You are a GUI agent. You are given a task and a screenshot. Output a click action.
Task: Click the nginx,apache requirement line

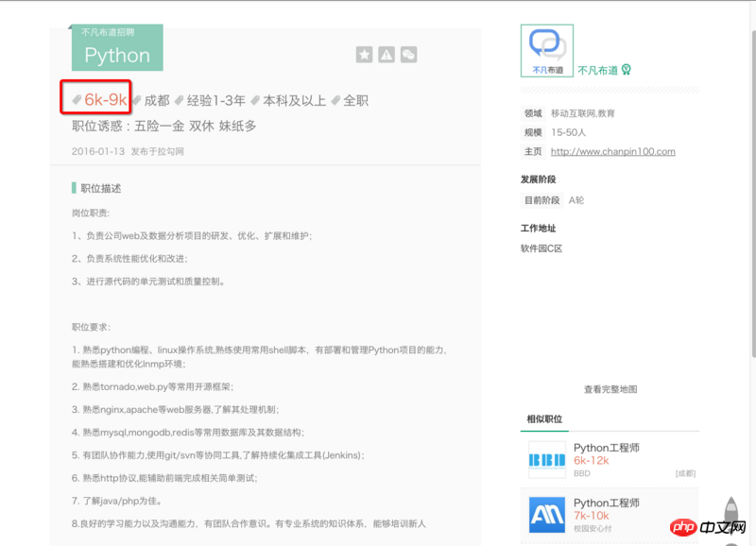[x=175, y=409]
